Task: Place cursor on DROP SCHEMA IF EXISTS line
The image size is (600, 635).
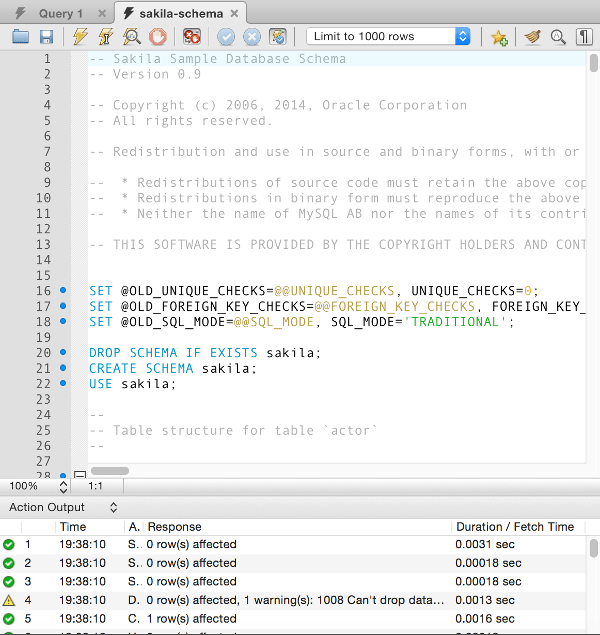Action: [205, 353]
